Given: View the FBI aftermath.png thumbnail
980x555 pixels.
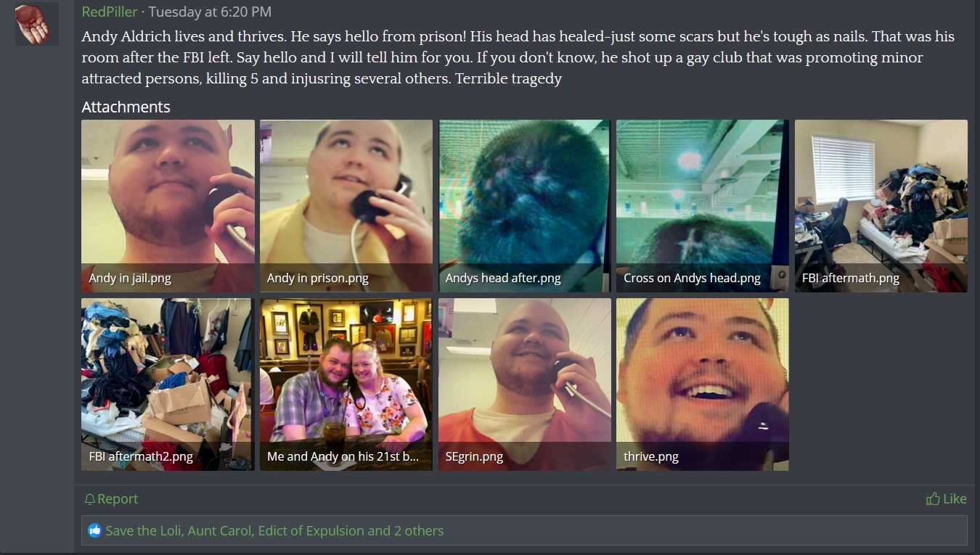Looking at the screenshot, I should click(881, 206).
